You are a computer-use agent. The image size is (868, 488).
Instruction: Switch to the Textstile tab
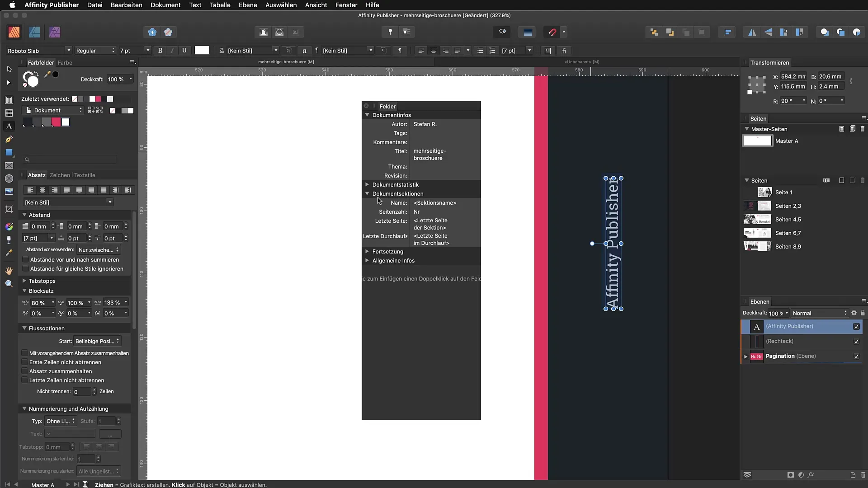[x=85, y=175]
